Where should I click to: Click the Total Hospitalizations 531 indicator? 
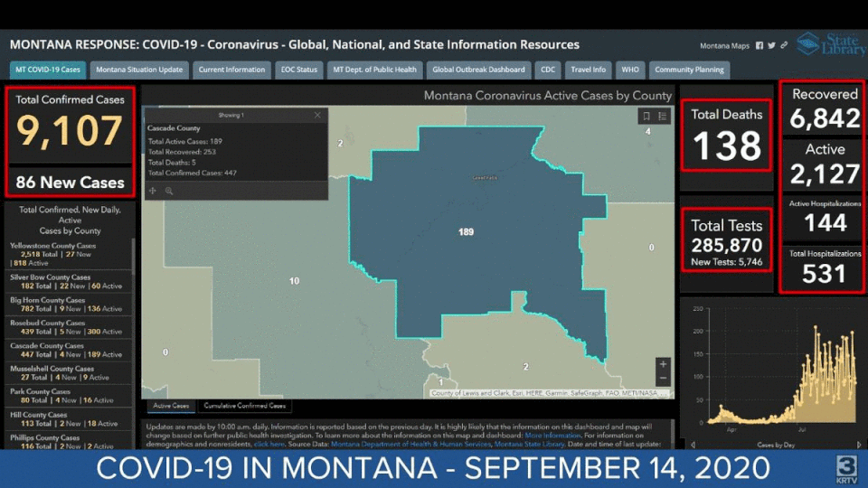point(825,268)
